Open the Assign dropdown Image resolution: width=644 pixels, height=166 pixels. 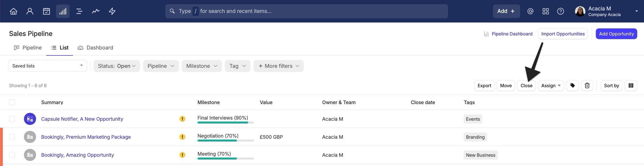tap(551, 86)
